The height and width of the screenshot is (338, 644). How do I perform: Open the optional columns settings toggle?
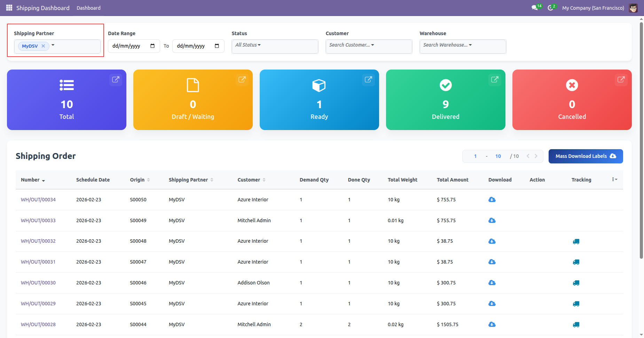[614, 179]
